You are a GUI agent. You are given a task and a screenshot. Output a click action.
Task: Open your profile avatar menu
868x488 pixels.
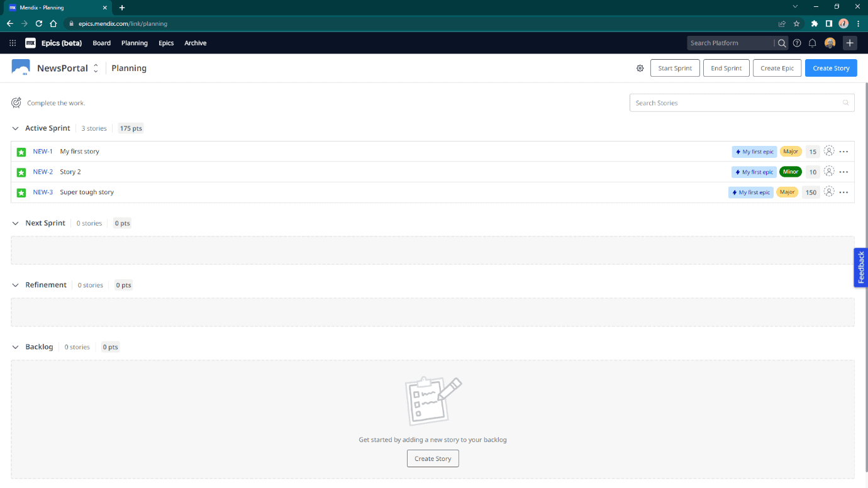tap(830, 43)
